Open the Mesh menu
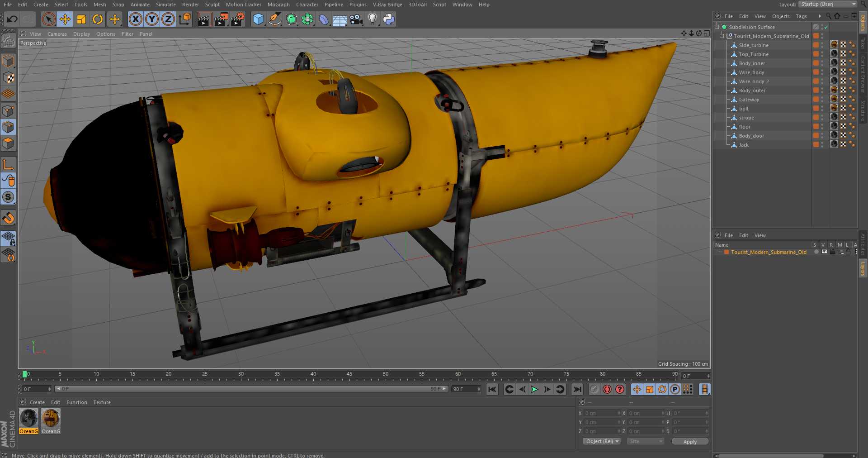Image resolution: width=868 pixels, height=458 pixels. point(99,5)
